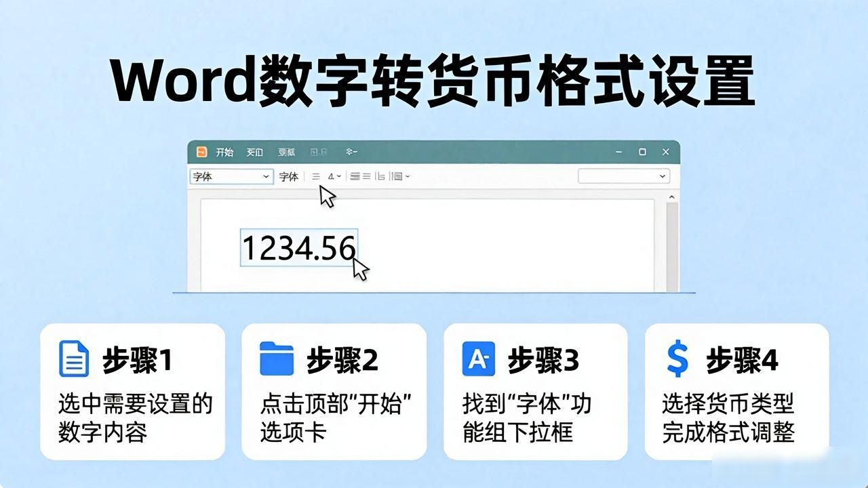868x488 pixels.
Task: Open the 开始 tab
Action: pos(224,152)
